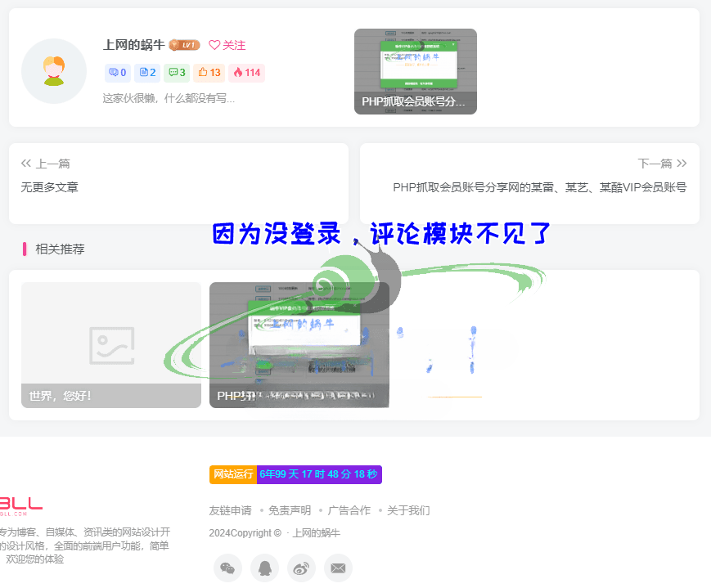Open the 广告合作 footer link
The height and width of the screenshot is (588, 711).
click(x=349, y=510)
